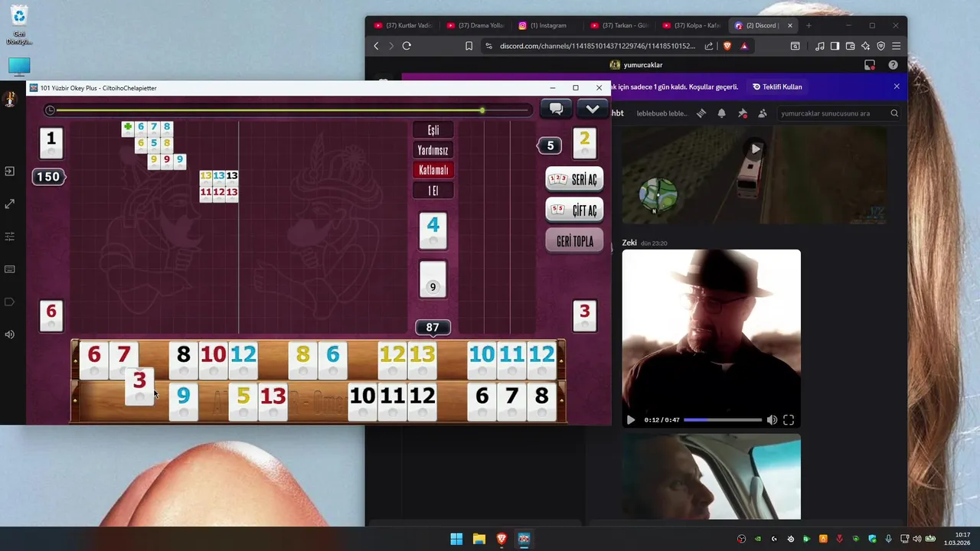The width and height of the screenshot is (980, 551).
Task: Switch to the Drama Yollar browser tab
Action: click(475, 25)
